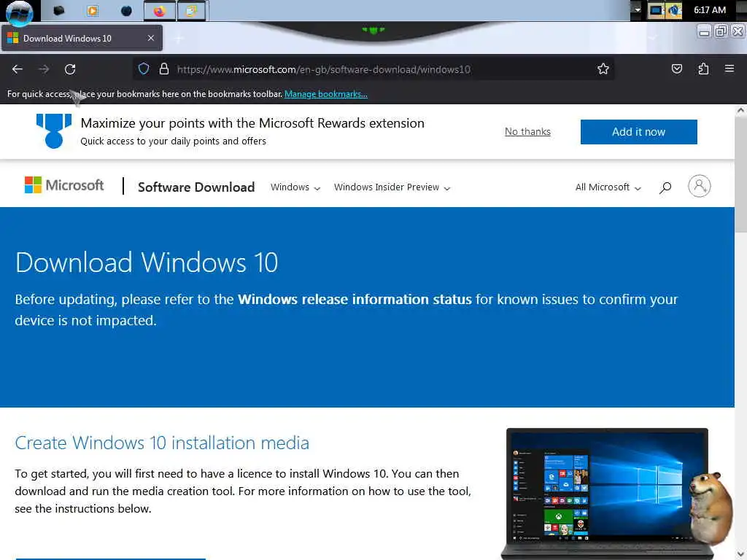Open the Manage bookmarks link
The width and height of the screenshot is (747, 560).
[326, 94]
